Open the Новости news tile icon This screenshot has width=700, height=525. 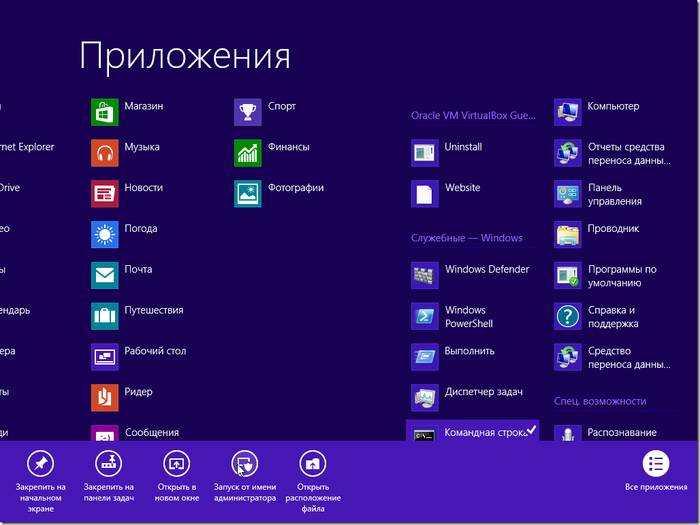[x=105, y=194]
